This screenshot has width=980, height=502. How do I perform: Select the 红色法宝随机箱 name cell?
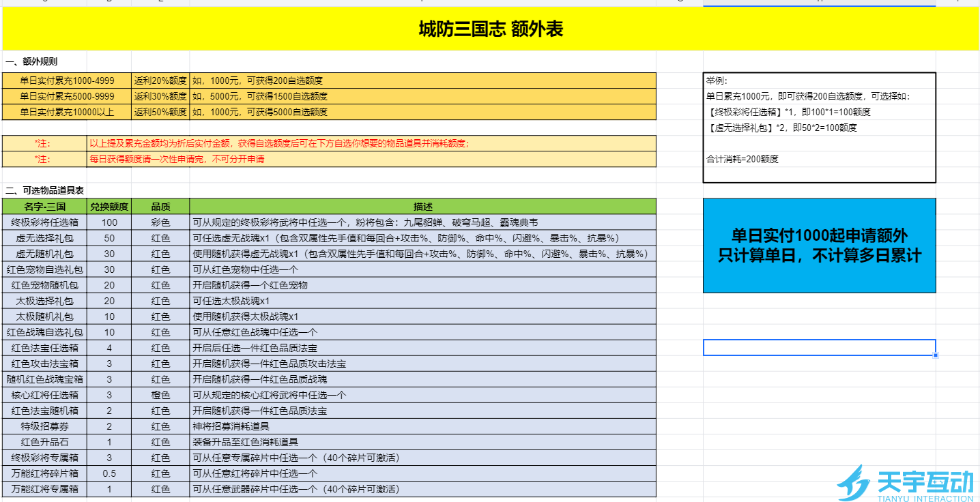click(44, 411)
